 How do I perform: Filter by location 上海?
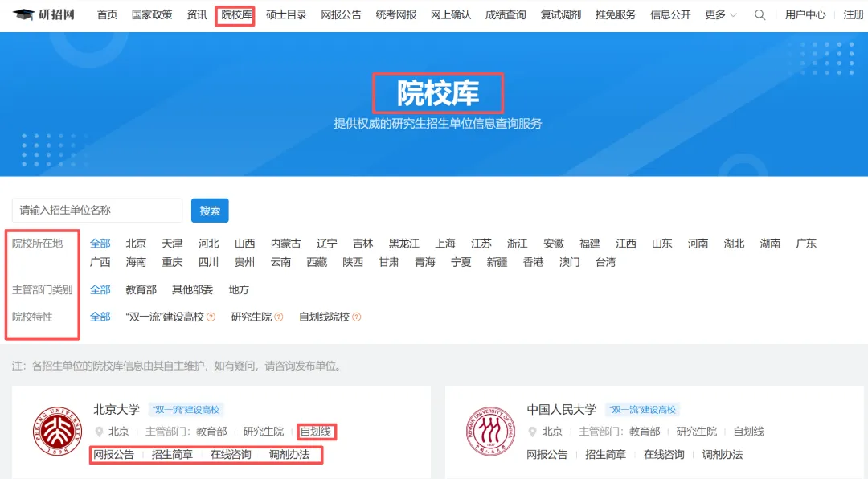pyautogui.click(x=445, y=244)
